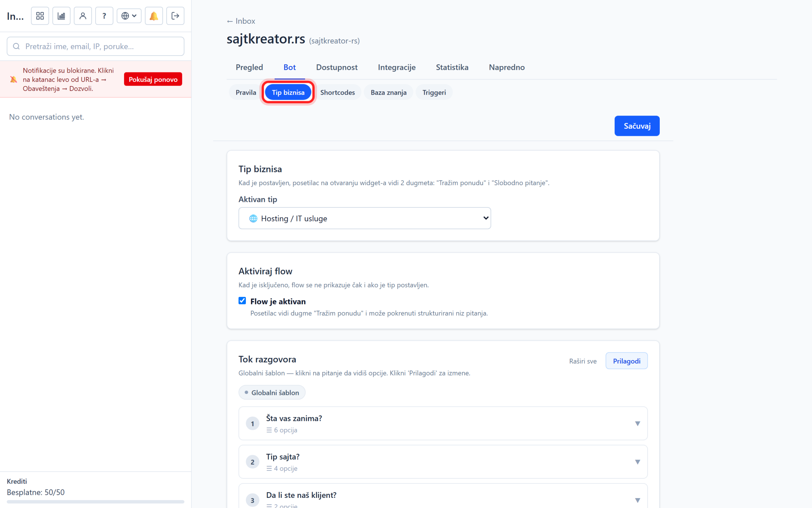Switch to the Dostupnost tab
The width and height of the screenshot is (812, 508).
(x=337, y=67)
